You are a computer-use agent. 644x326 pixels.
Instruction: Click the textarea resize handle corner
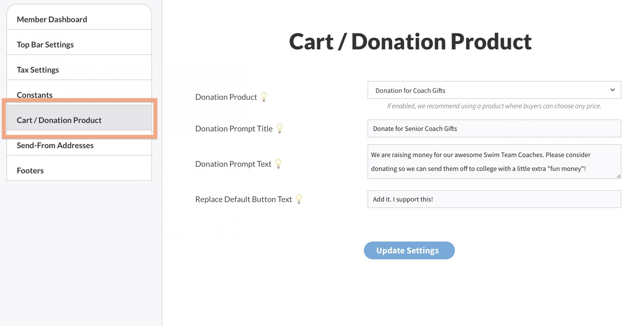coord(618,176)
